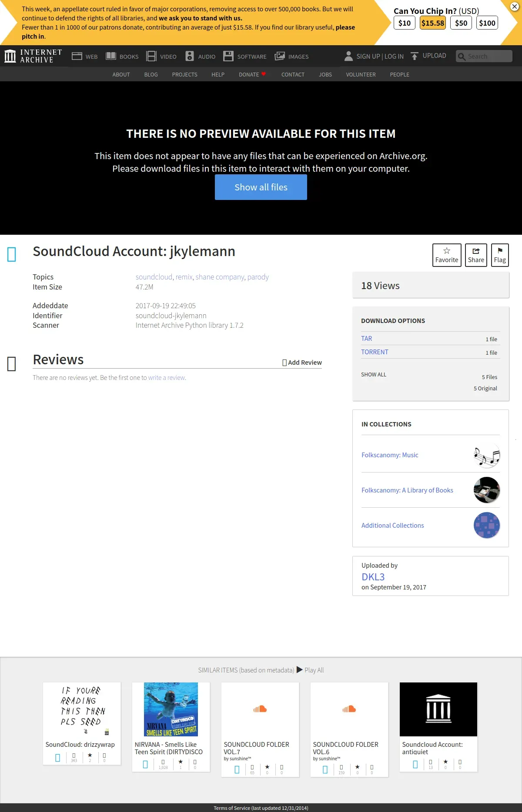Select the $10 donation amount
This screenshot has width=522, height=812.
pyautogui.click(x=405, y=23)
